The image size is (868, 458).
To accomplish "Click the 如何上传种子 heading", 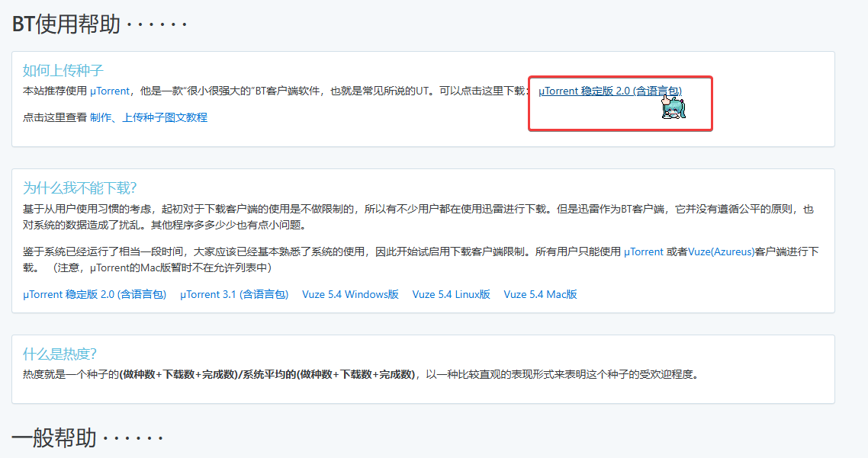I will click(63, 70).
